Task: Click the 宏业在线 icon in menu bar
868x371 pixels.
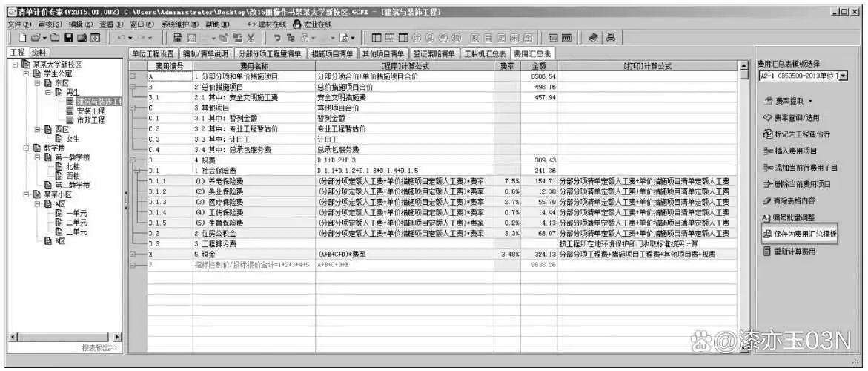Action: click(x=297, y=24)
